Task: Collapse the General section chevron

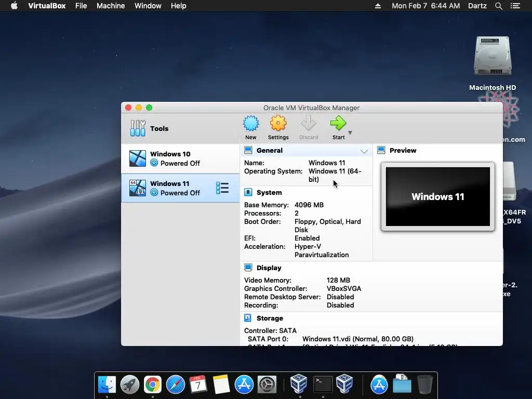Action: click(x=364, y=151)
